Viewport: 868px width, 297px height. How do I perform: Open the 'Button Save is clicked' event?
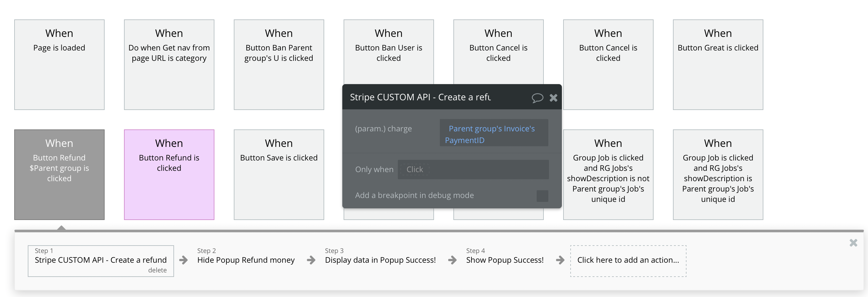coord(279,174)
